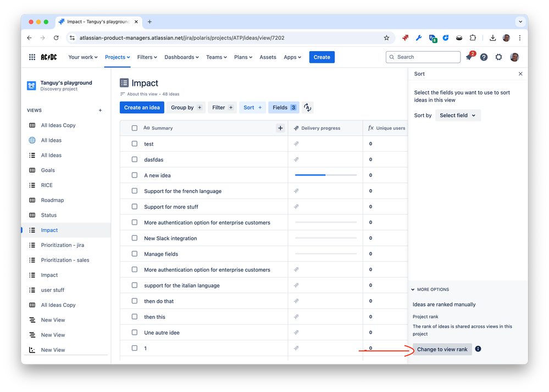
Task: Open the help question mark icon
Action: coord(484,57)
